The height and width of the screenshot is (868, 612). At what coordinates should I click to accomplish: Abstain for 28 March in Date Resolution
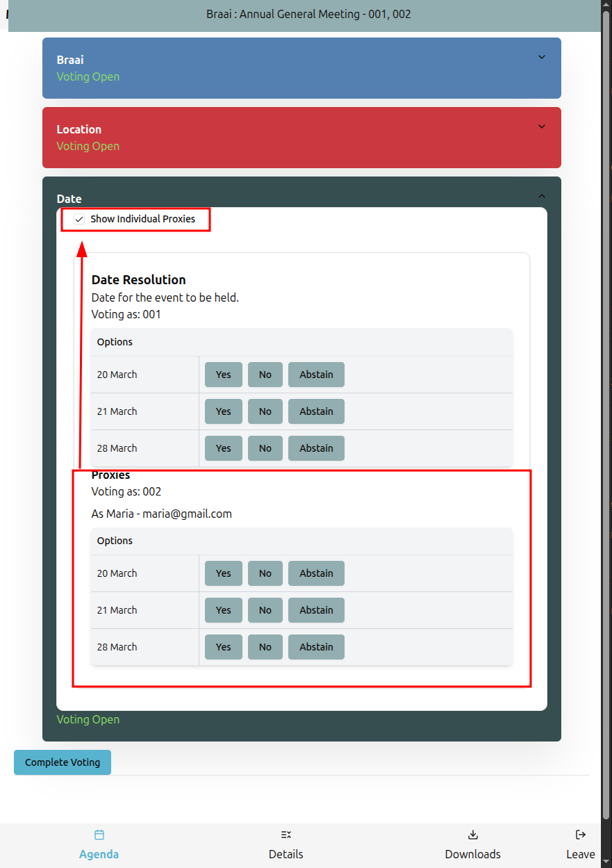316,448
